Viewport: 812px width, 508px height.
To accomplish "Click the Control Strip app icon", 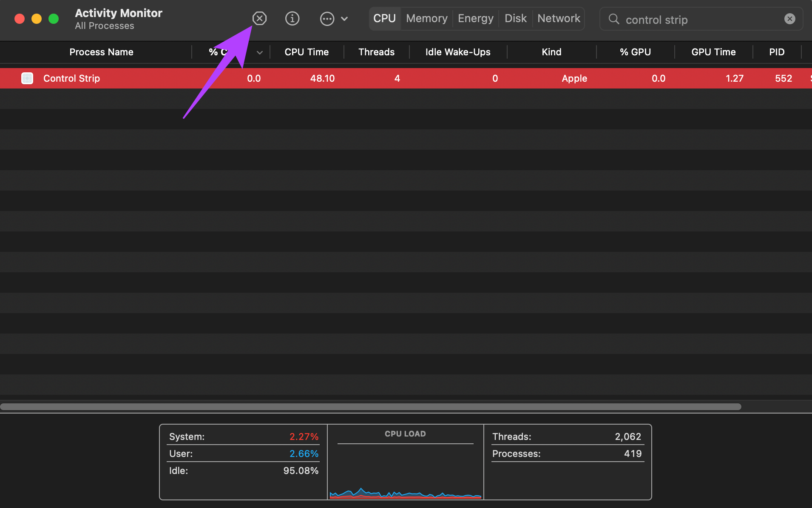I will click(27, 78).
